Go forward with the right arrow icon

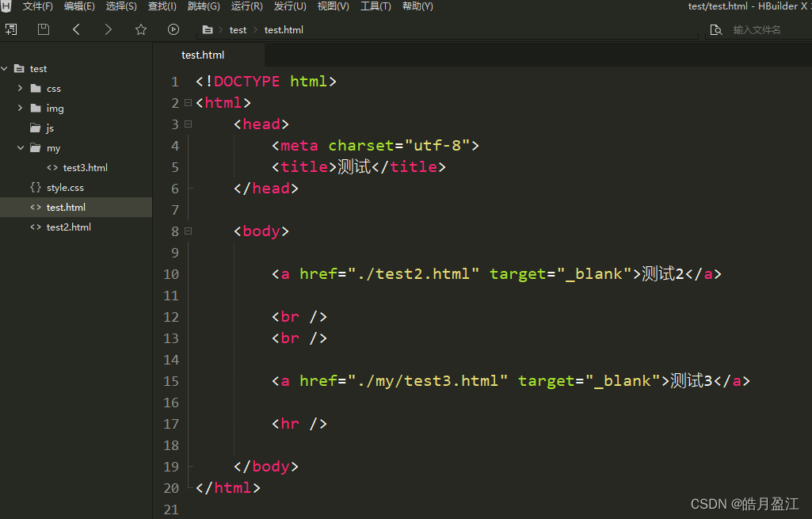pos(108,29)
